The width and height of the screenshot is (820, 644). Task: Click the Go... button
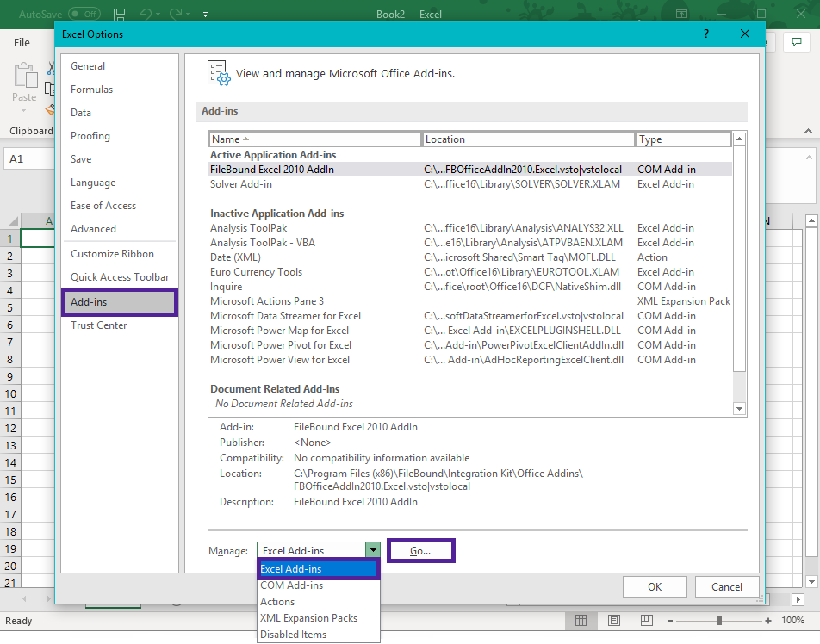click(420, 550)
